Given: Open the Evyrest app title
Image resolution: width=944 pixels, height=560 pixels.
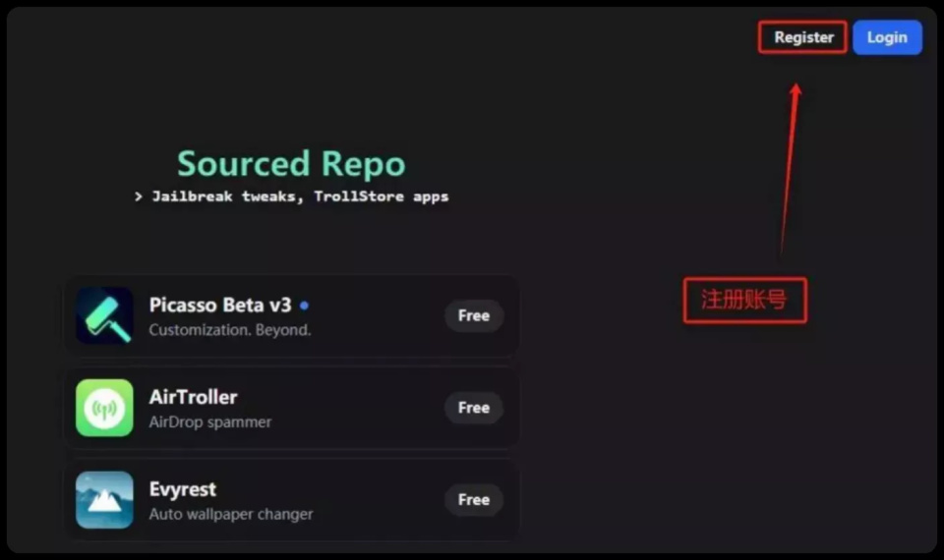Looking at the screenshot, I should (x=182, y=489).
